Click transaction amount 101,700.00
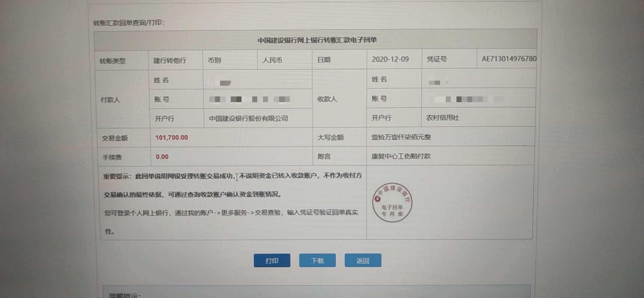The image size is (644, 298). pos(171,137)
